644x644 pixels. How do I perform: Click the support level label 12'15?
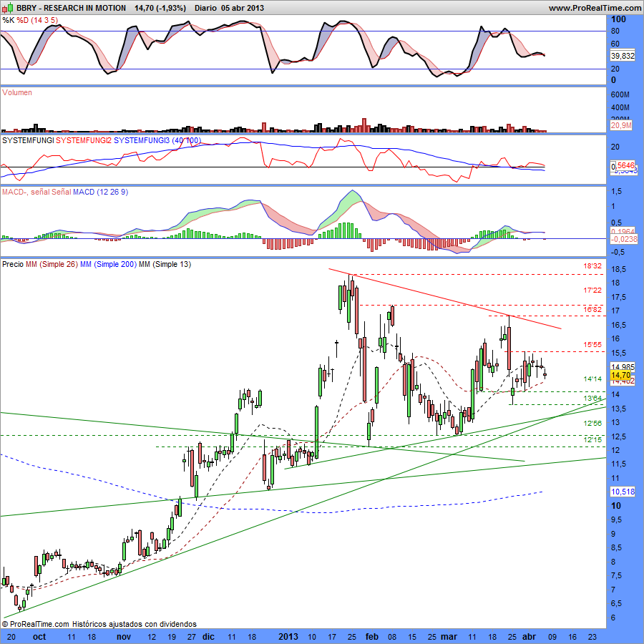click(x=592, y=440)
